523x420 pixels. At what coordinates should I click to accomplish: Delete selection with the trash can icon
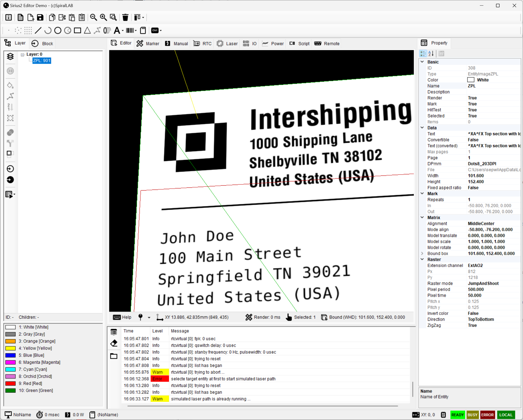(125, 17)
